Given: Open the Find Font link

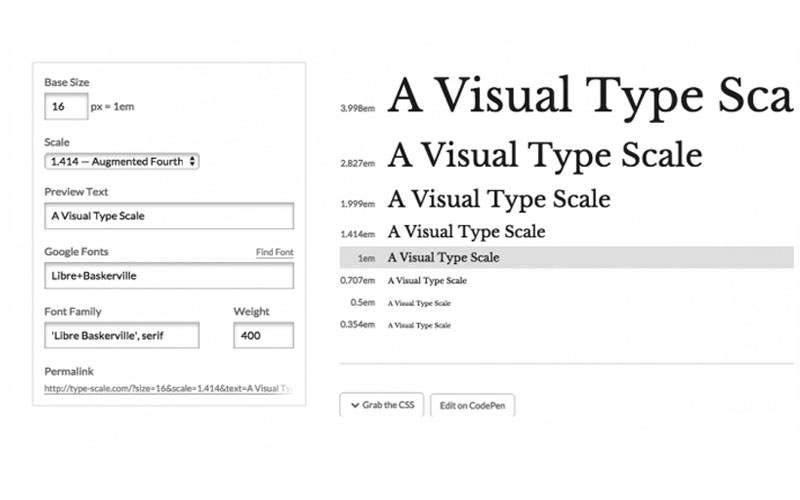Looking at the screenshot, I should coord(274,253).
